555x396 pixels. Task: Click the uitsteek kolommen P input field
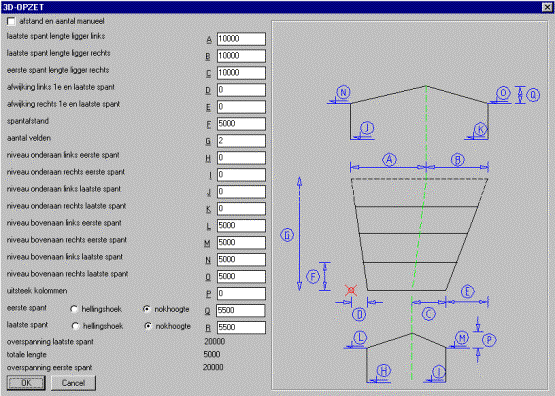click(x=241, y=293)
